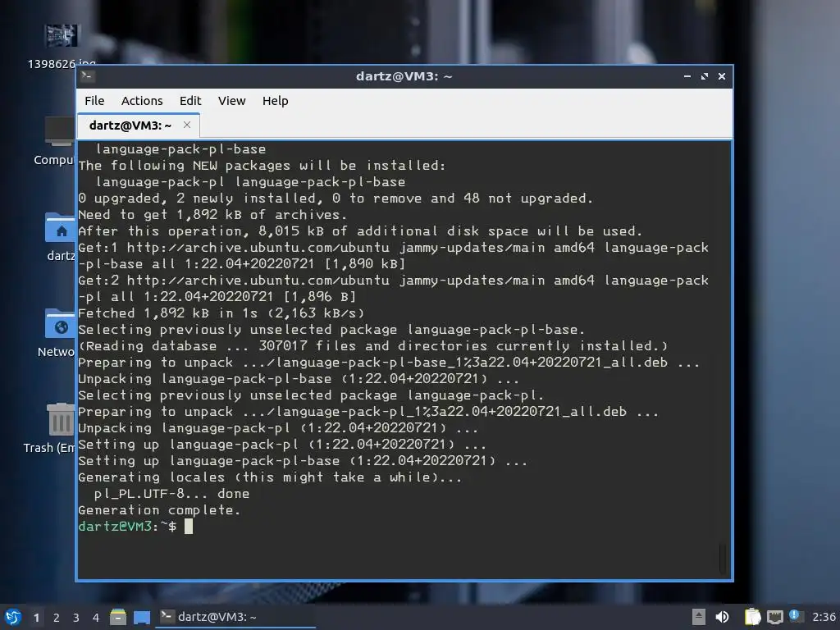Click 'Preparing to unpack .../language-pack-pl-base' line
840x630 pixels.
coord(389,363)
